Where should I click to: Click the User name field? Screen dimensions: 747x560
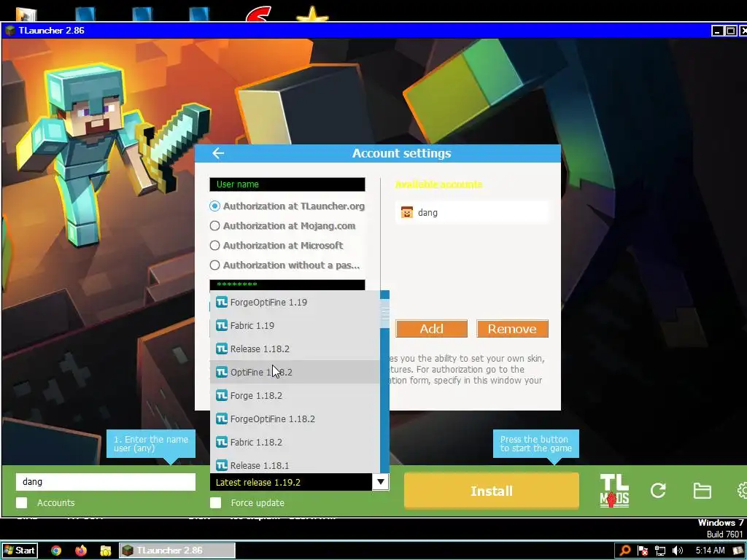tap(287, 184)
